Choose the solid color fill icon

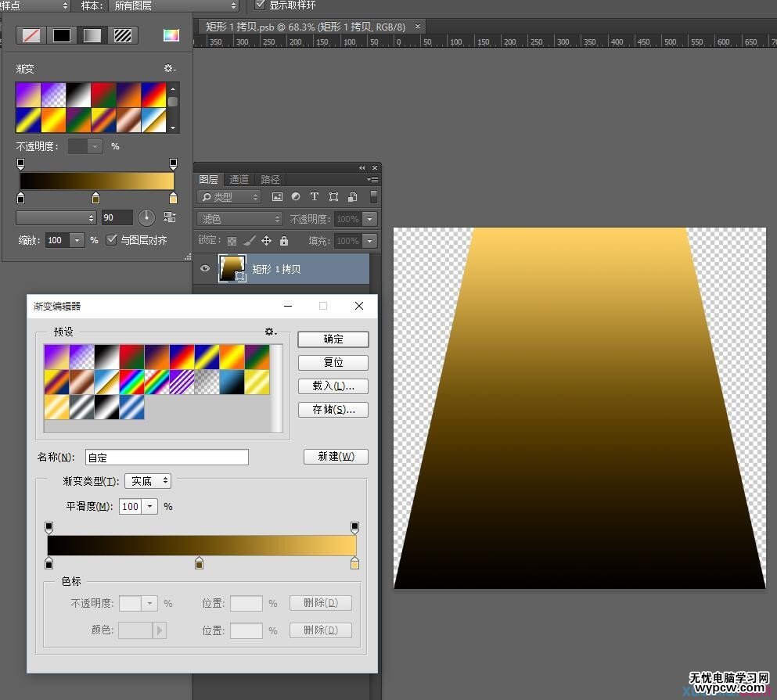tap(62, 35)
